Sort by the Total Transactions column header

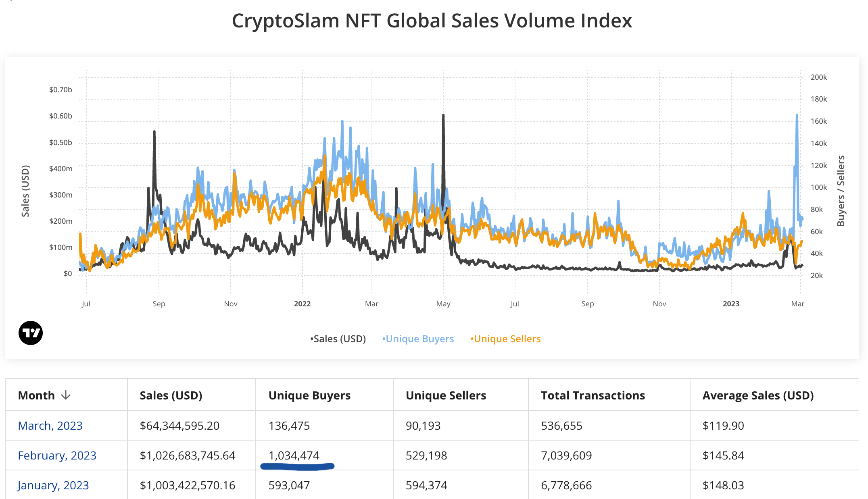tap(593, 395)
